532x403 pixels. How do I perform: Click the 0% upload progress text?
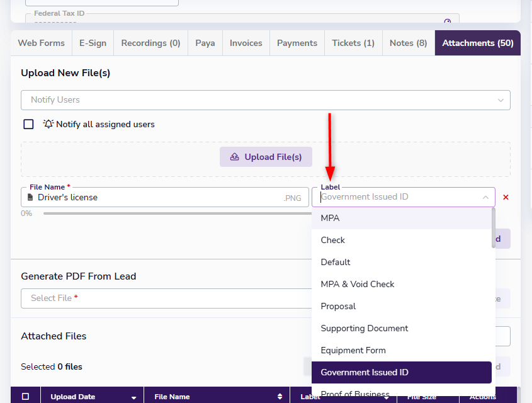26,213
